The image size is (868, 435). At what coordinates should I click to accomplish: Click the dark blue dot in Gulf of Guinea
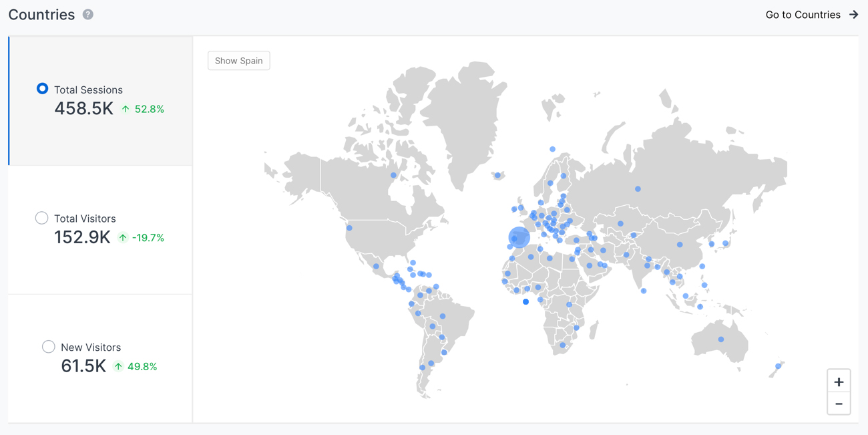[526, 302]
